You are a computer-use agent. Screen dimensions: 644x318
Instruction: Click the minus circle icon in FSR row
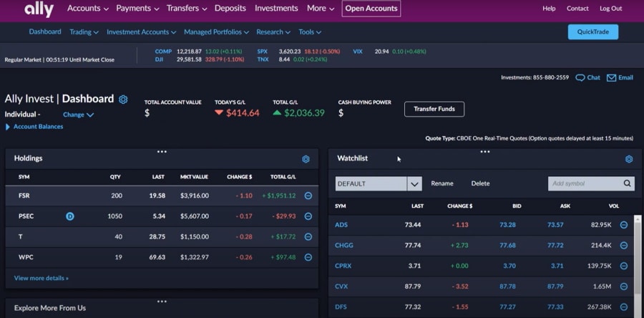click(x=308, y=196)
